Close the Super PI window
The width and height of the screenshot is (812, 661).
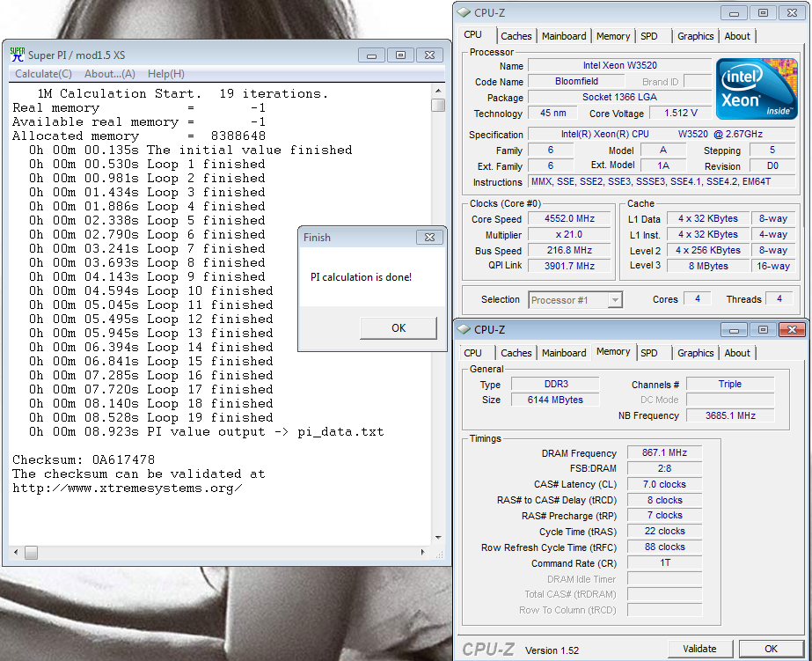(429, 55)
